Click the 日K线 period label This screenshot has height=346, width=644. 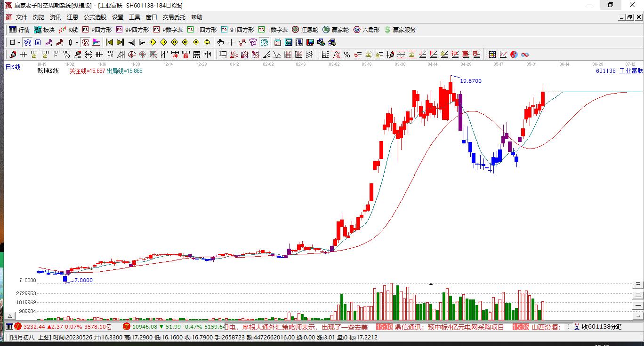pos(13,67)
